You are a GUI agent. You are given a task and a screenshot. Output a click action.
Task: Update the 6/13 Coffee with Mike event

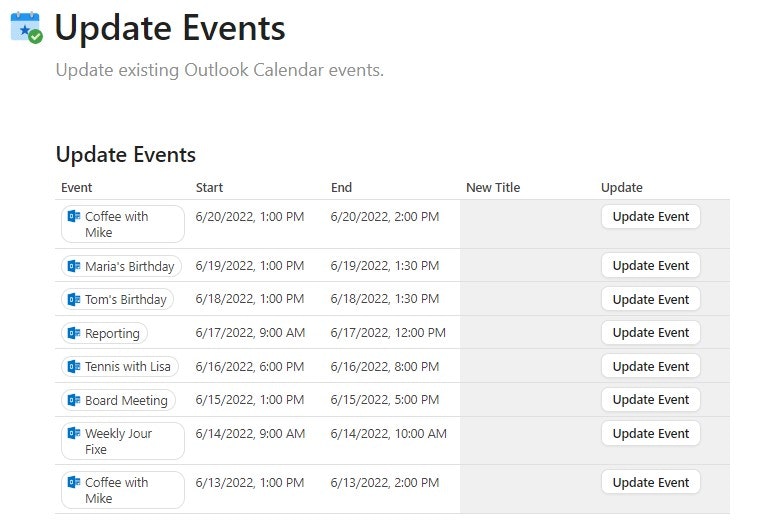tap(650, 482)
